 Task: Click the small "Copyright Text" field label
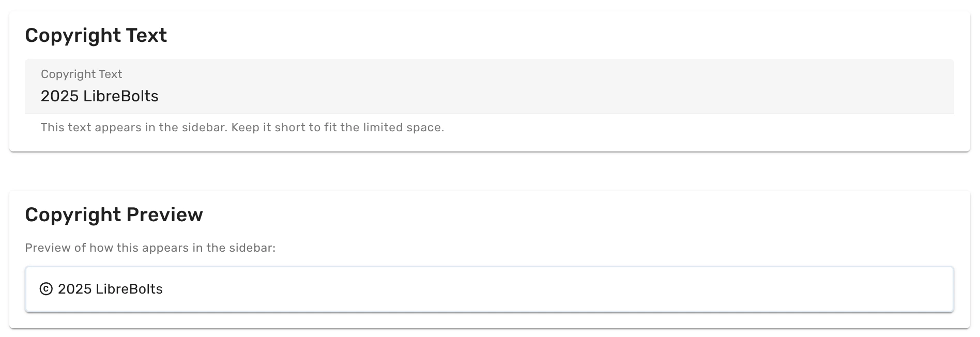[81, 74]
